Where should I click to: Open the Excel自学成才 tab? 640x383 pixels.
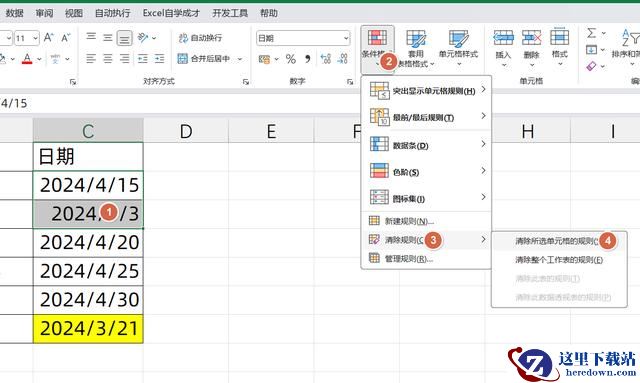point(171,13)
